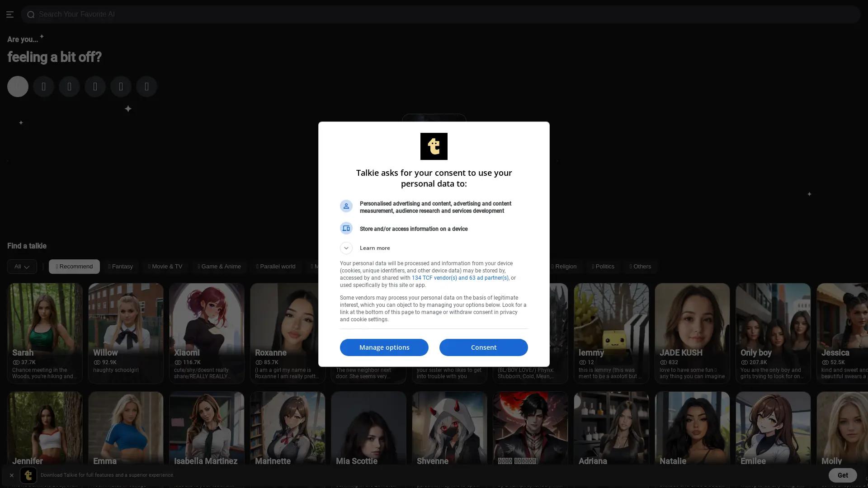Click the magnifier icon in the search bar
868x488 pixels.
(x=30, y=14)
